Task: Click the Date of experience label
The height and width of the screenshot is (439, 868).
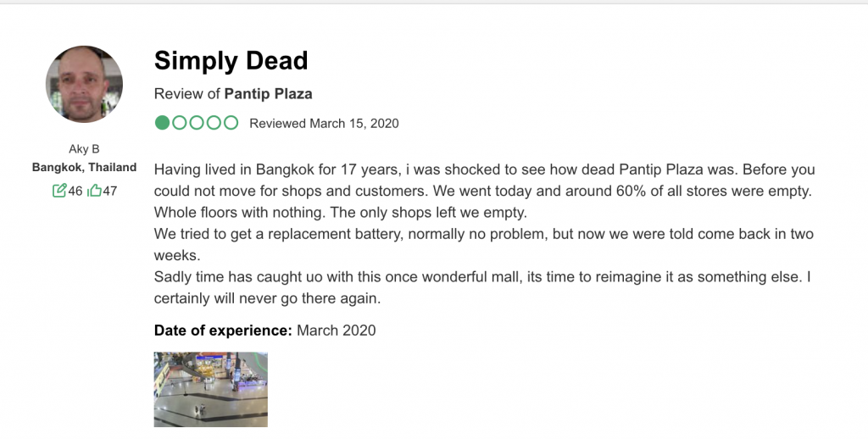Action: point(223,331)
